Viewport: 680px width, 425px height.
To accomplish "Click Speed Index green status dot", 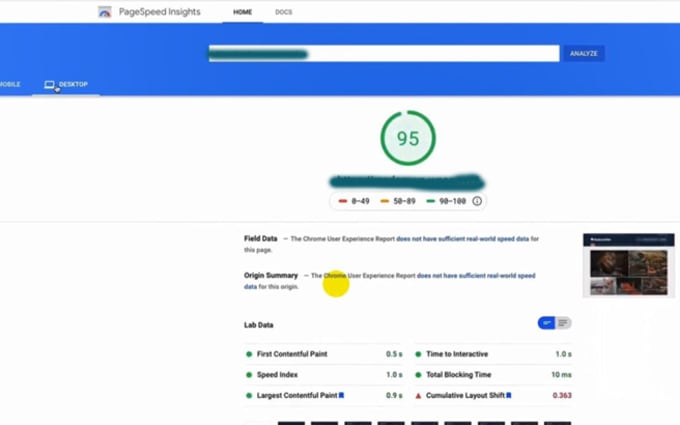I will (249, 375).
